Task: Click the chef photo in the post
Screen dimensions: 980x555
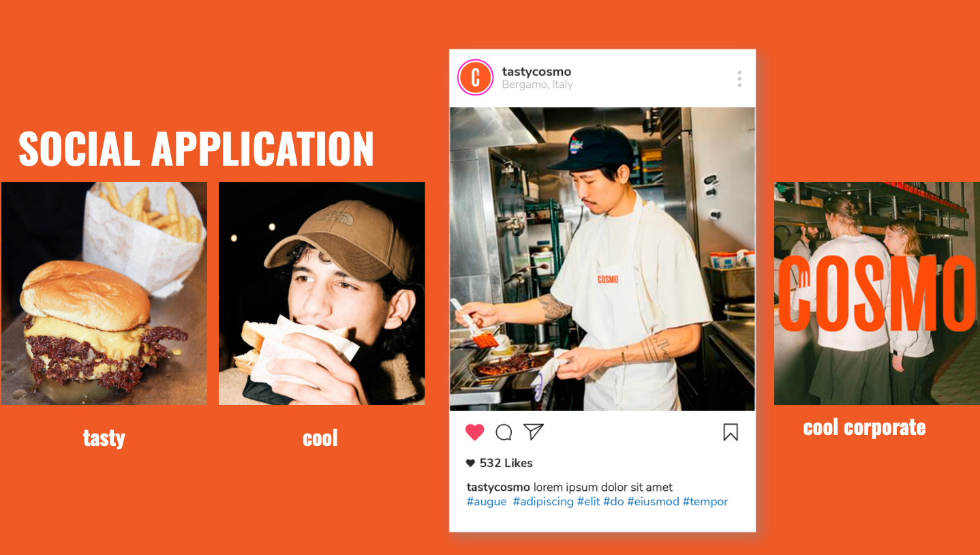Action: click(602, 259)
